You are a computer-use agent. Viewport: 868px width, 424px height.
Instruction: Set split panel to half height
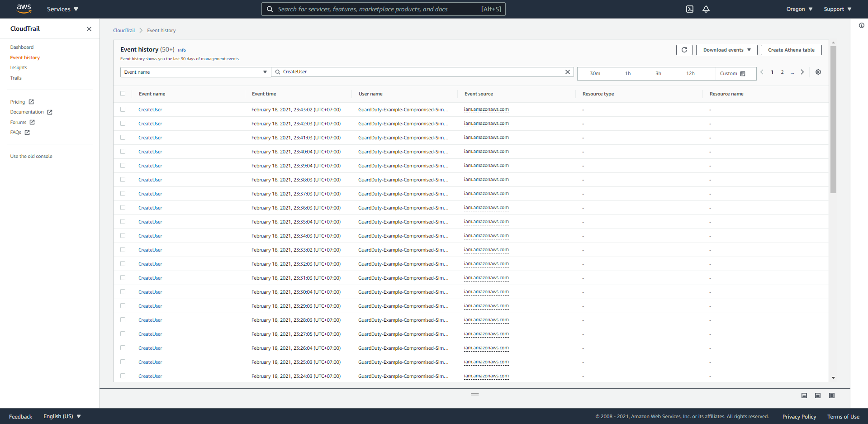pos(818,395)
